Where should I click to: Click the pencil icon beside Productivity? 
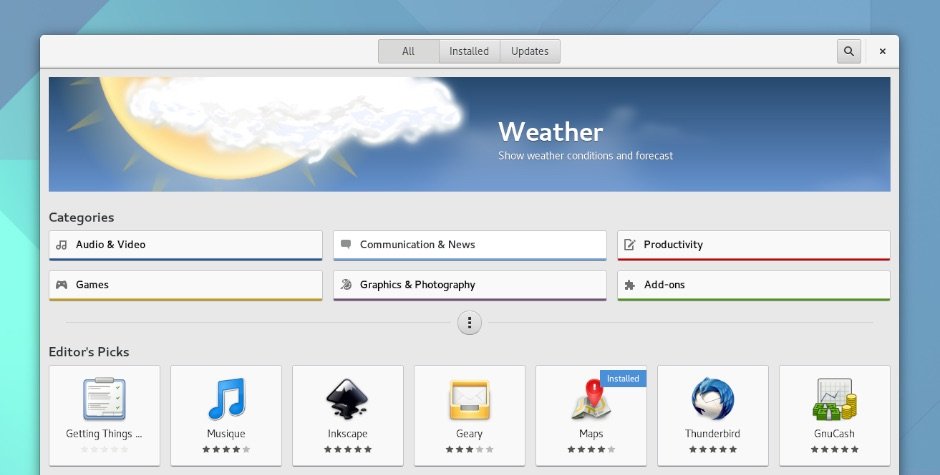tap(629, 245)
